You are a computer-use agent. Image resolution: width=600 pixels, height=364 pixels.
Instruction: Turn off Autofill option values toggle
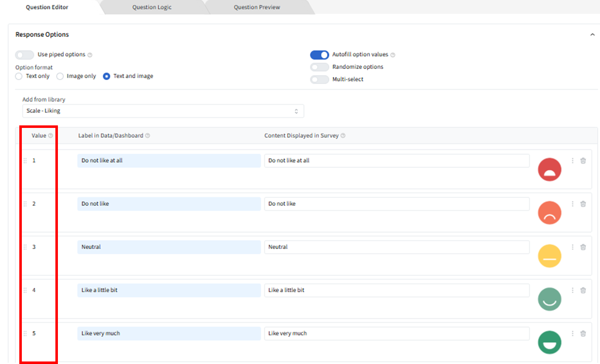[319, 55]
